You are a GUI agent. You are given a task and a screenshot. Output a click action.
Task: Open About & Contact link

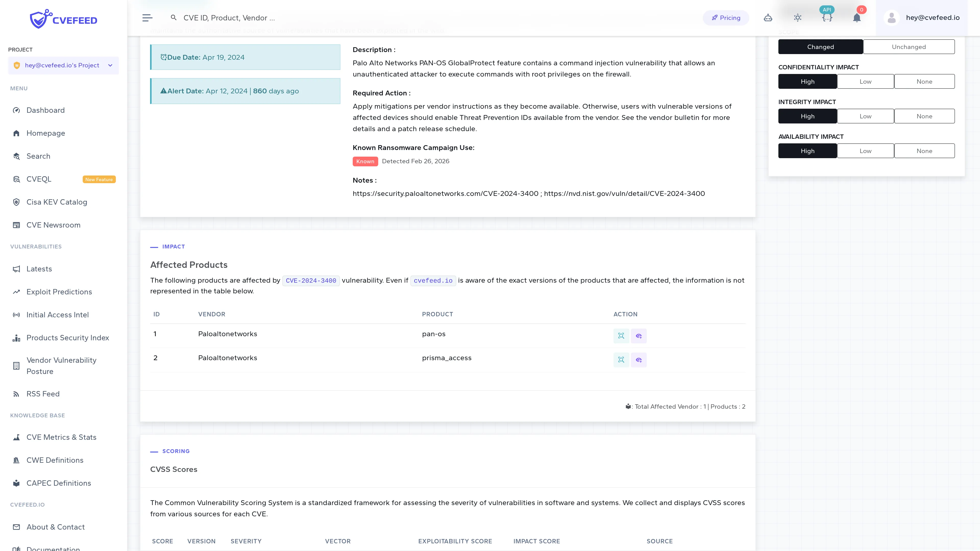[x=56, y=527]
